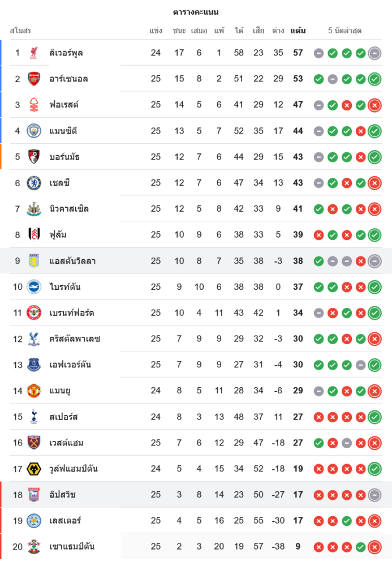Image resolution: width=392 pixels, height=566 pixels.
Task: Open the Southampton club badge
Action: 34,547
